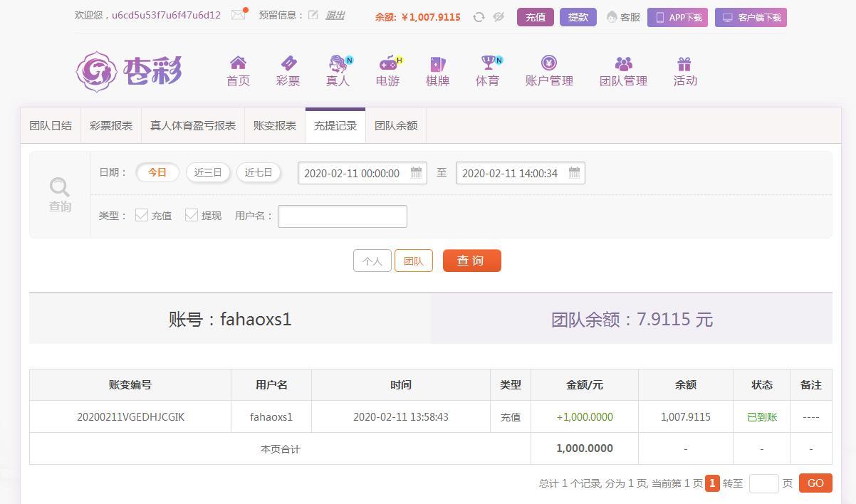Enable the 充值 deposit checkbox
Viewport: 856px width, 504px height.
142,214
